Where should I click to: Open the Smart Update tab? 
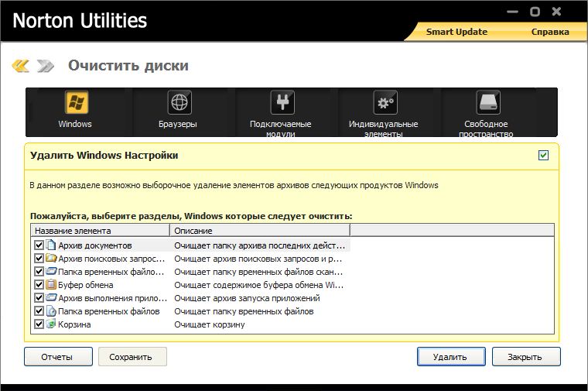coord(456,32)
